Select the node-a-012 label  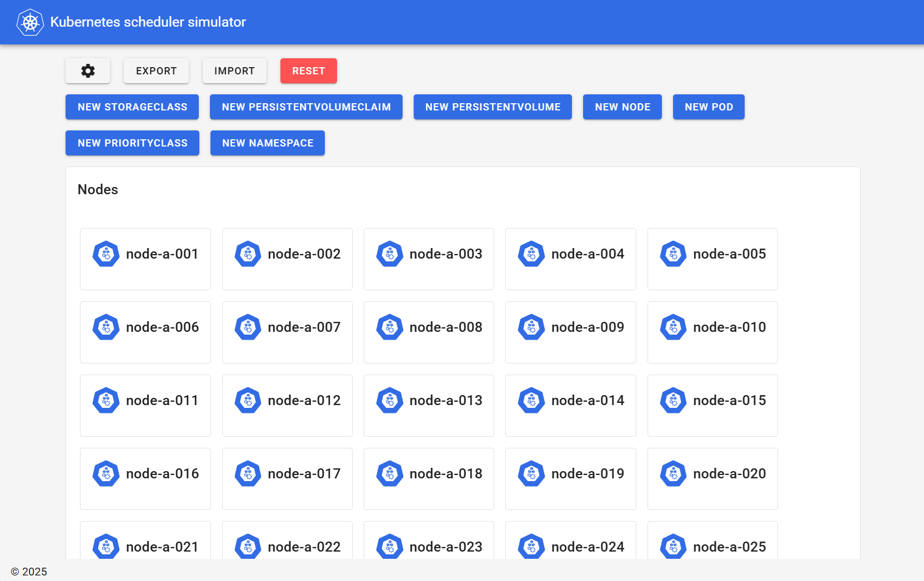tap(304, 401)
